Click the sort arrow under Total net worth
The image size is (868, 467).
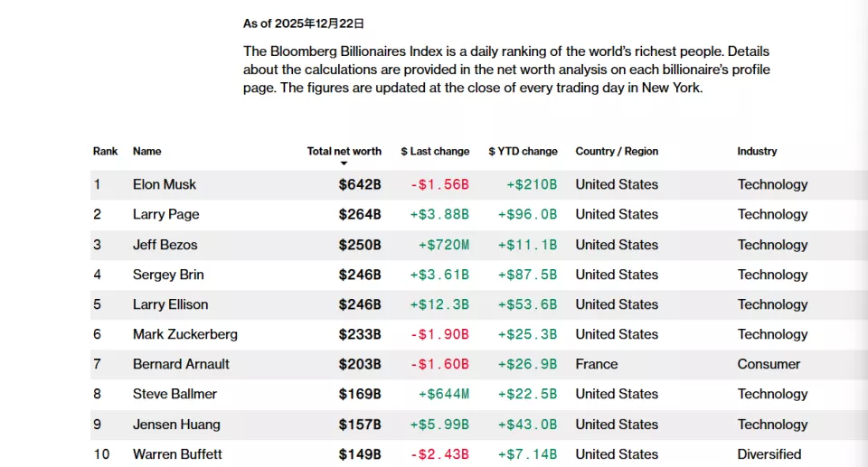(x=344, y=163)
